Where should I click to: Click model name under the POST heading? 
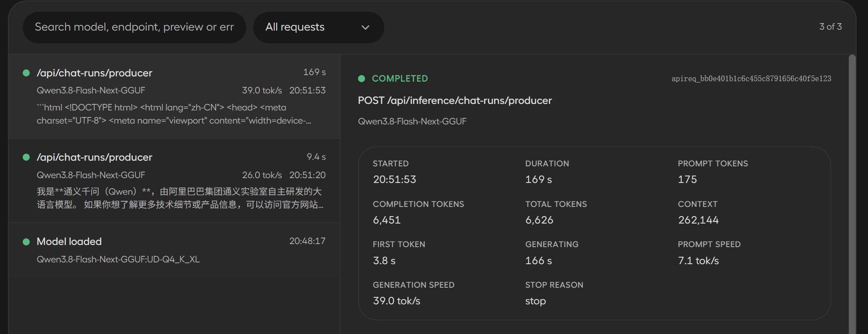click(412, 121)
